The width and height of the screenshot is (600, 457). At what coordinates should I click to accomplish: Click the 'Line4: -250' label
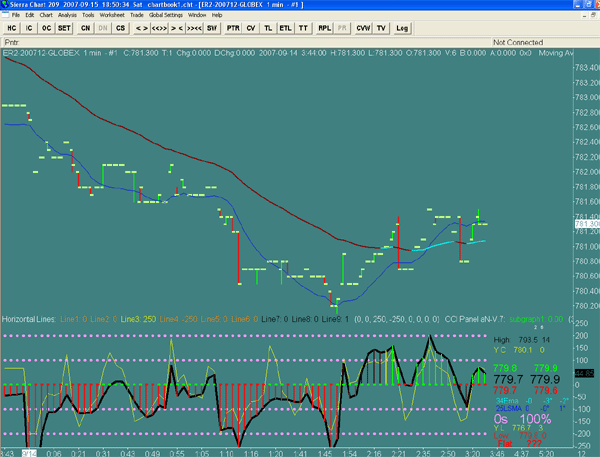pos(178,319)
